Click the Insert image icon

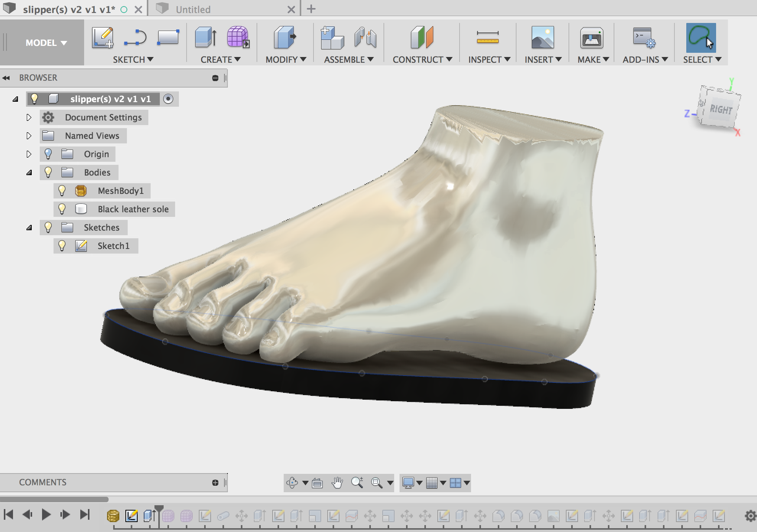pos(543,37)
